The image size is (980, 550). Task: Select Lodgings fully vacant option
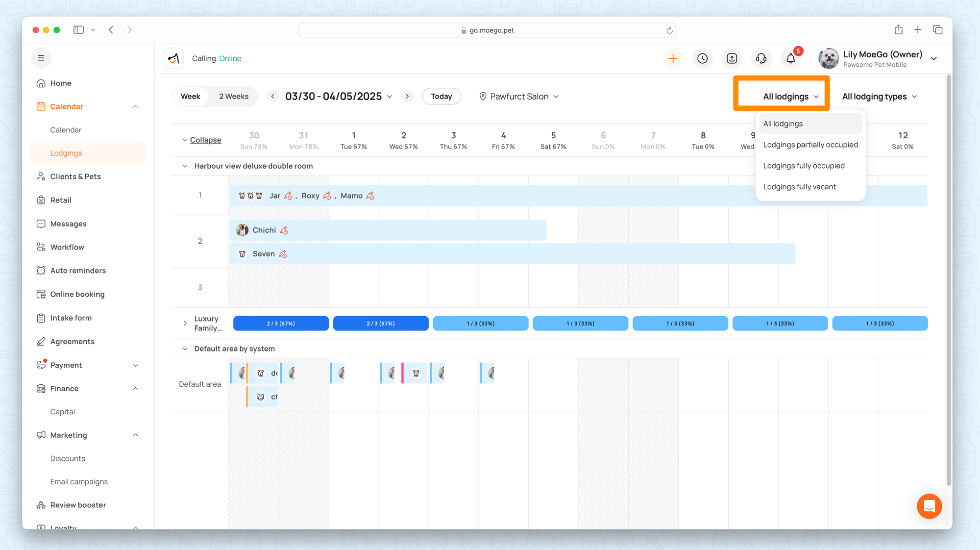[x=799, y=187]
